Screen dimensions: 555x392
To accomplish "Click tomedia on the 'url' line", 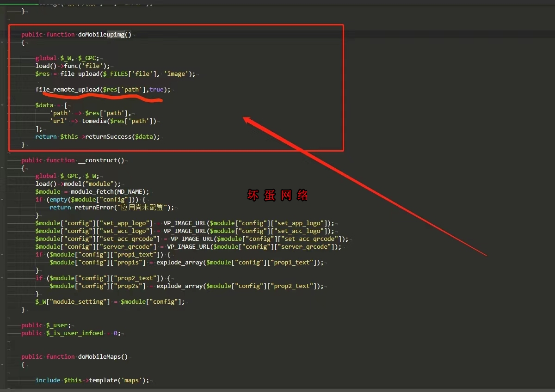I will 94,121.
